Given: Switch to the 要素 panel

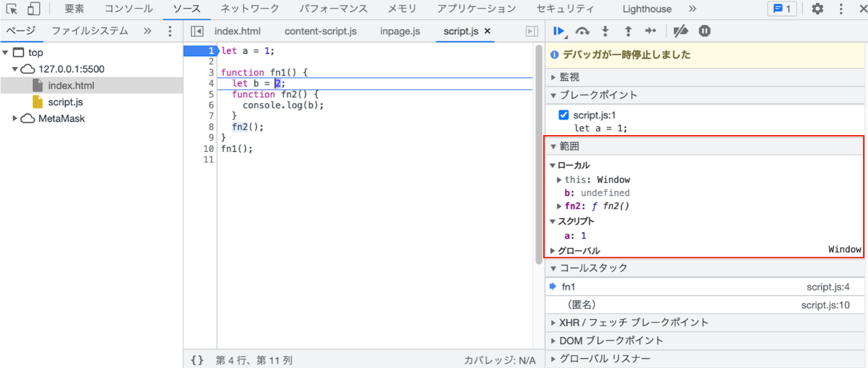Looking at the screenshot, I should [74, 9].
